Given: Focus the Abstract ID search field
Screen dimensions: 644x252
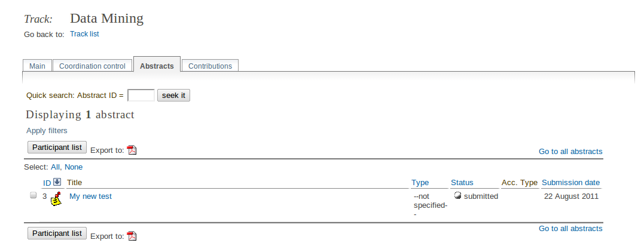Looking at the screenshot, I should (x=141, y=95).
